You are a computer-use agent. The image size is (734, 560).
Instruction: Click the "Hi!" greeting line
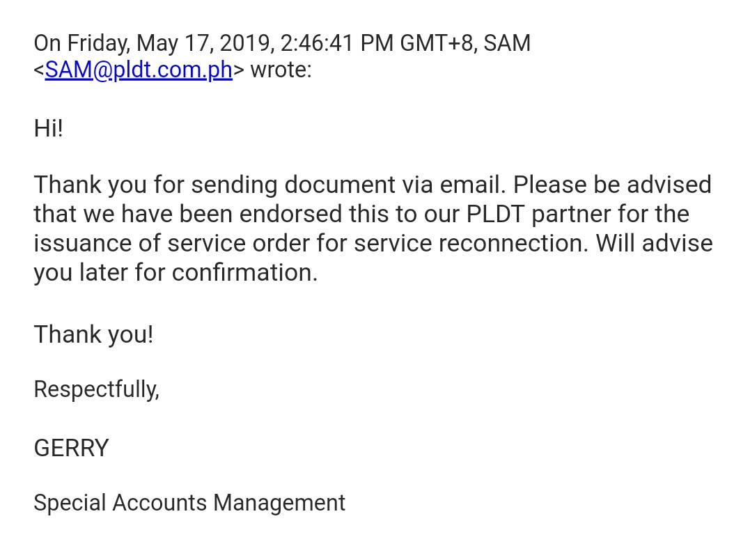pyautogui.click(x=48, y=129)
